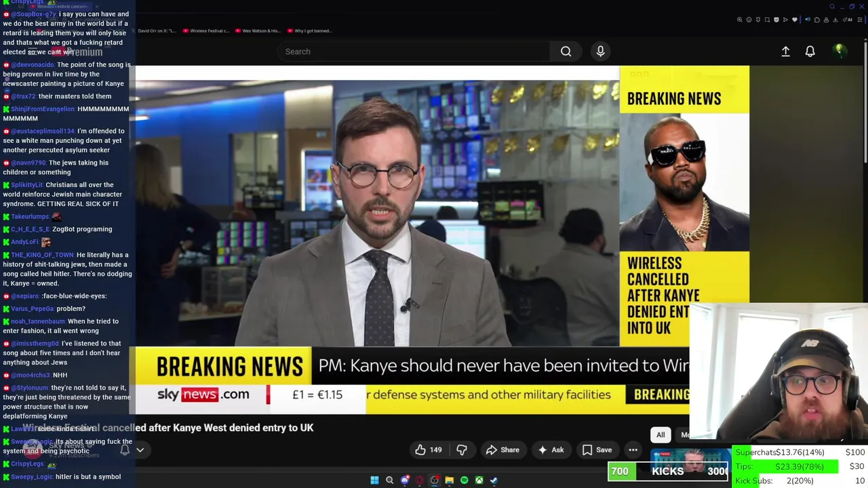The height and width of the screenshot is (488, 868).
Task: Click the YouTube search magnifier button
Action: click(x=566, y=52)
